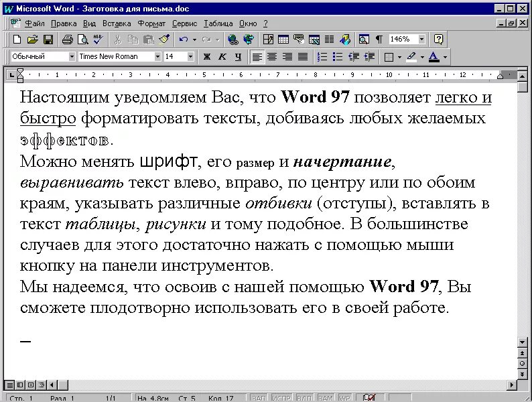Create a new blank document
The height and width of the screenshot is (402, 532).
[17, 40]
